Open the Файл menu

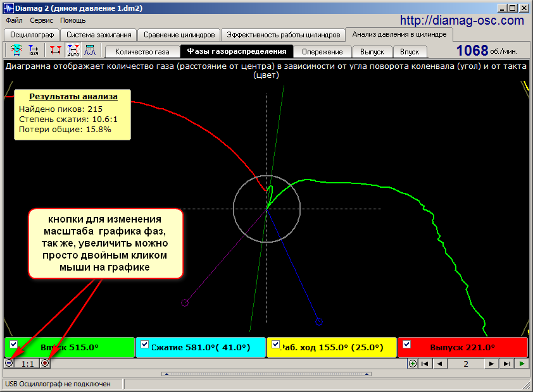[x=14, y=20]
